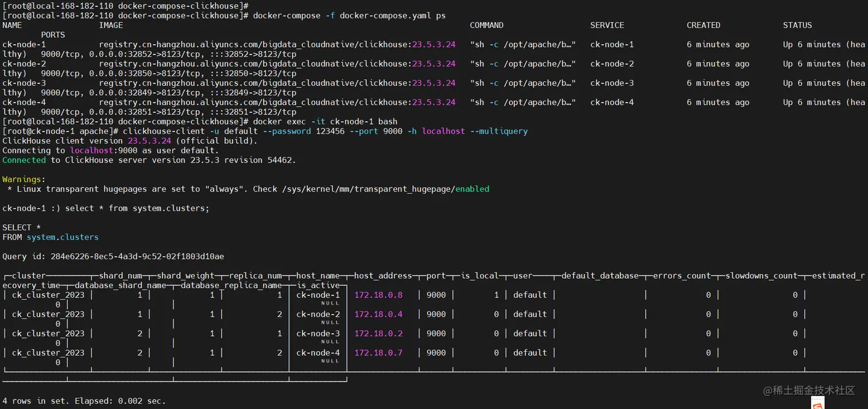Click the green 'Connected' word
868x409 pixels.
click(x=24, y=160)
